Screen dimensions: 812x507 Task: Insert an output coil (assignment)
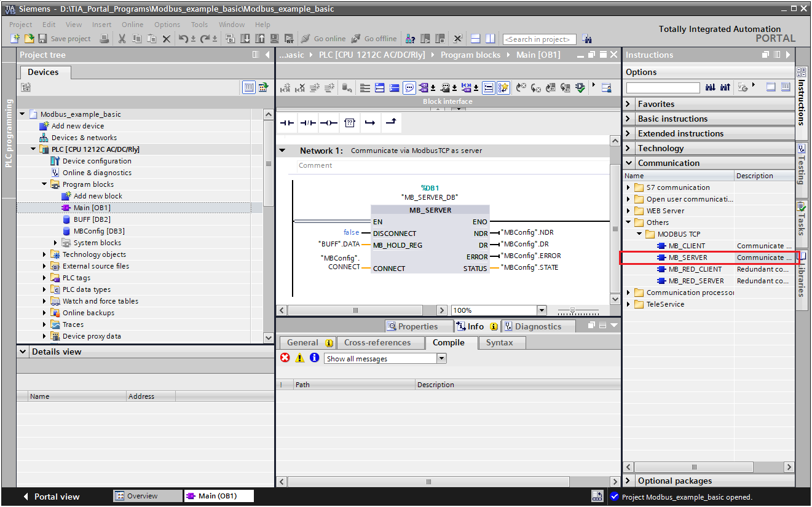pyautogui.click(x=329, y=123)
